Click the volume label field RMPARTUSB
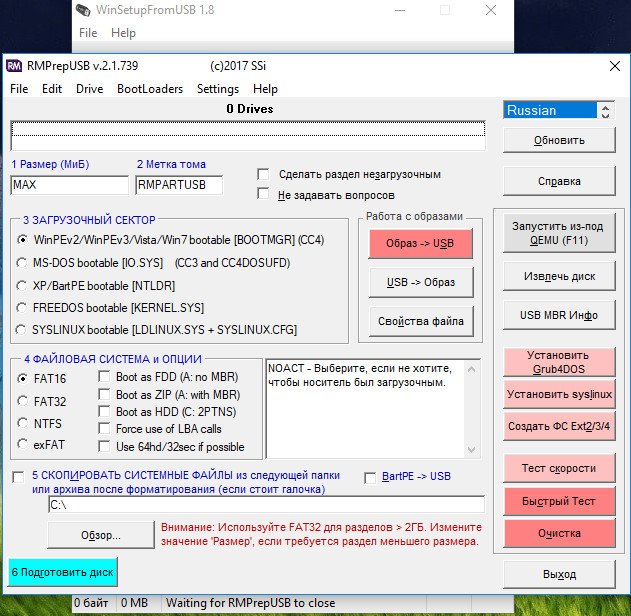 click(x=178, y=185)
